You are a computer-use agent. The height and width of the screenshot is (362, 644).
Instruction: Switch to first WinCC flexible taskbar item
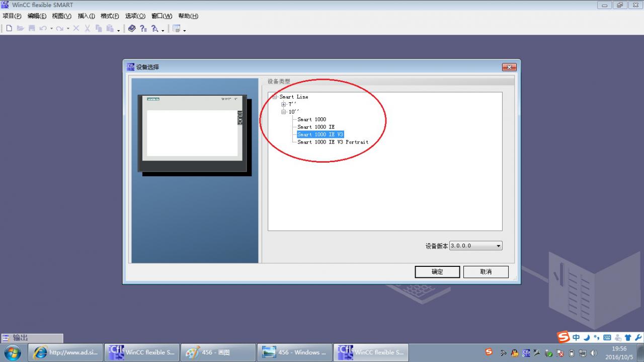[x=142, y=352]
